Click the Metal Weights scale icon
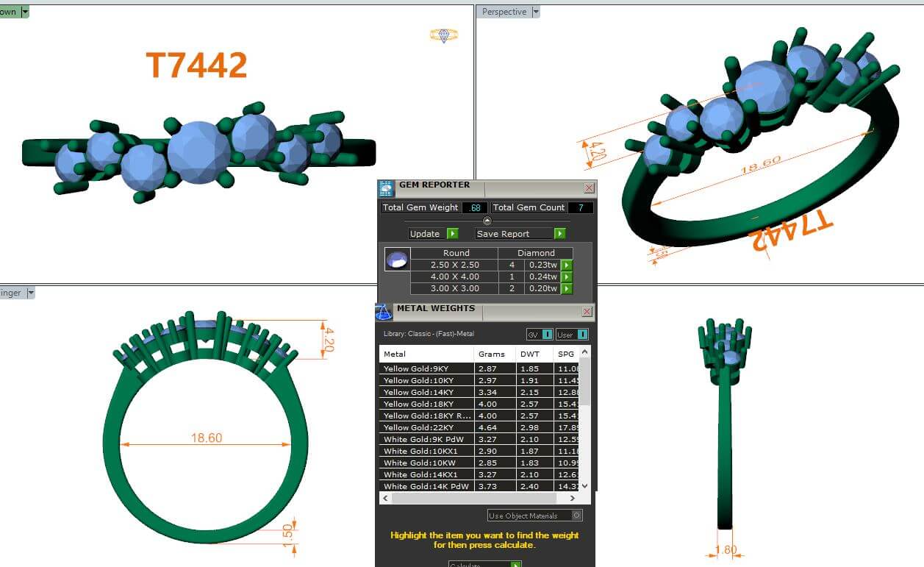This screenshot has width=924, height=567. pyautogui.click(x=384, y=313)
